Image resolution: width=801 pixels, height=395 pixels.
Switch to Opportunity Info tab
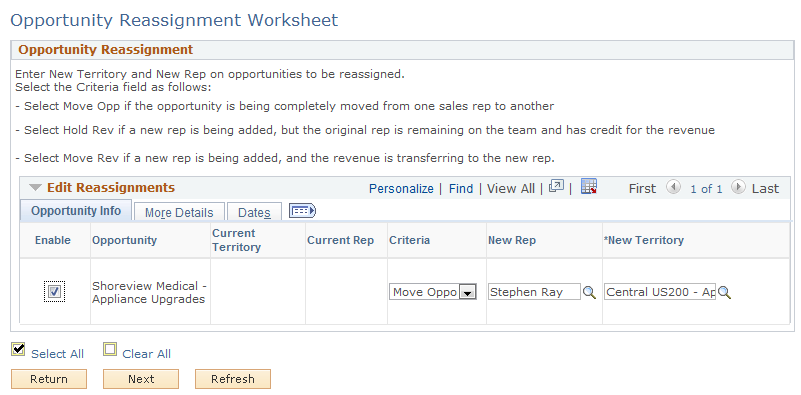point(76,211)
